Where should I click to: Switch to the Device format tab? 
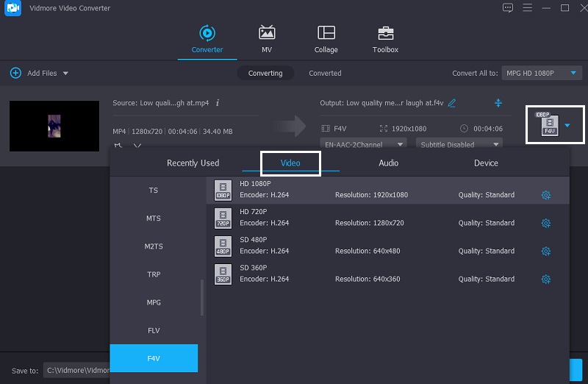pos(486,163)
